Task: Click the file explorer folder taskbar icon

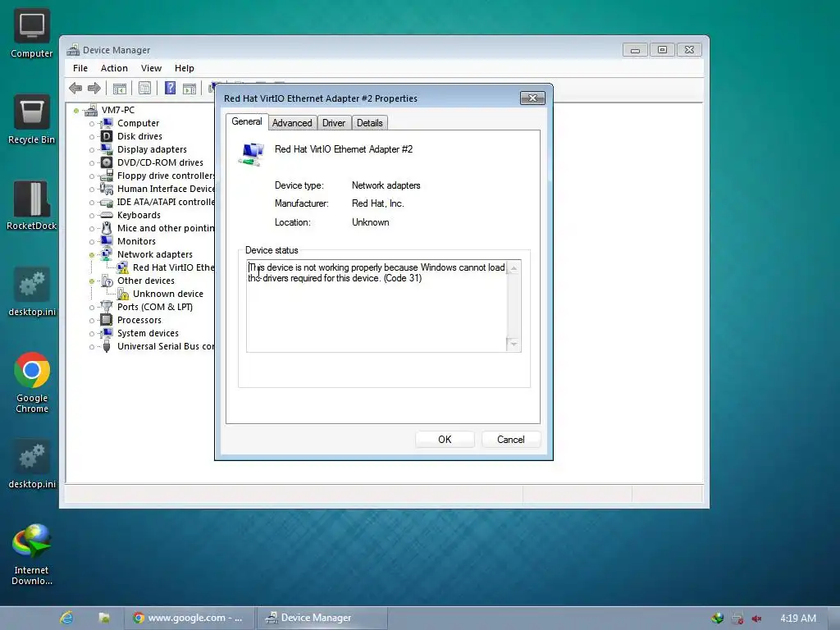Action: (x=104, y=618)
